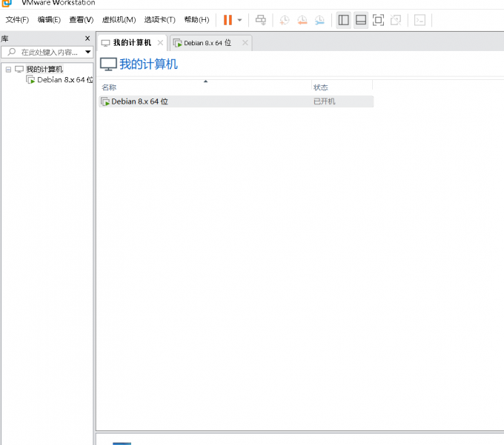Viewport: 504px width, 445px height.
Task: Collapse the 我的计算机 tree node
Action: click(8, 70)
